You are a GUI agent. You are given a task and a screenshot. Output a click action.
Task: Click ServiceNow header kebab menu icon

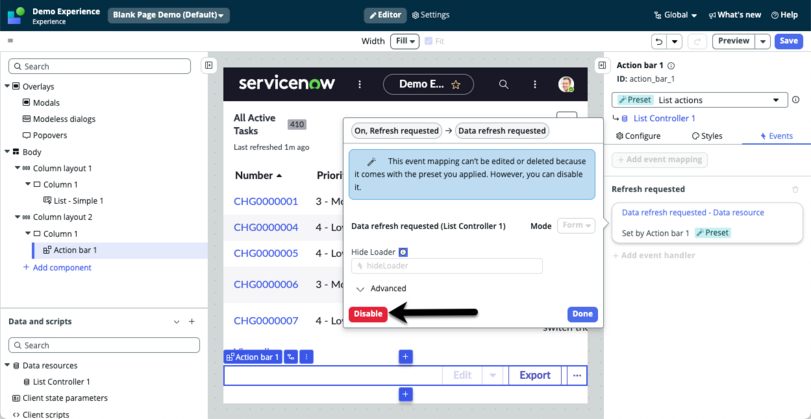361,84
